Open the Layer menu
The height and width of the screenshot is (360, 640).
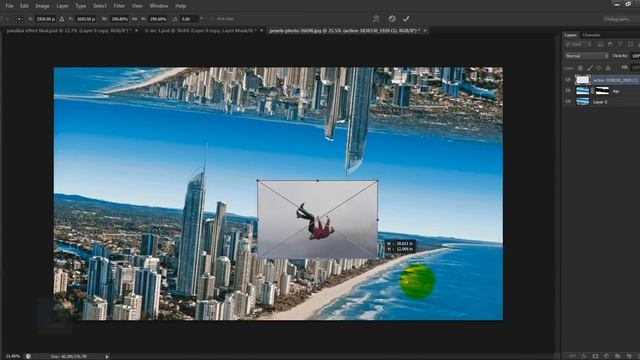pos(62,6)
